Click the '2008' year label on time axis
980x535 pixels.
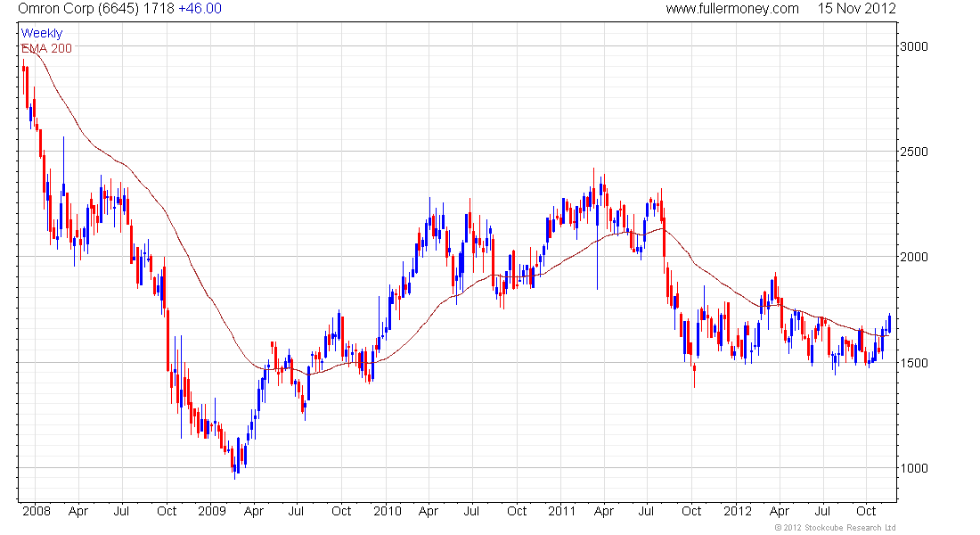coord(37,511)
